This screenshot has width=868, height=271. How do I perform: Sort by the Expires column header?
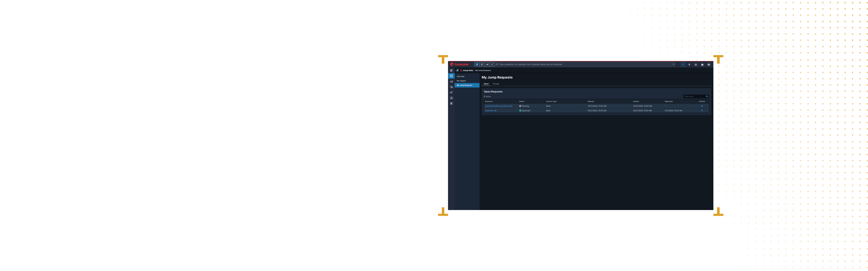(636, 101)
